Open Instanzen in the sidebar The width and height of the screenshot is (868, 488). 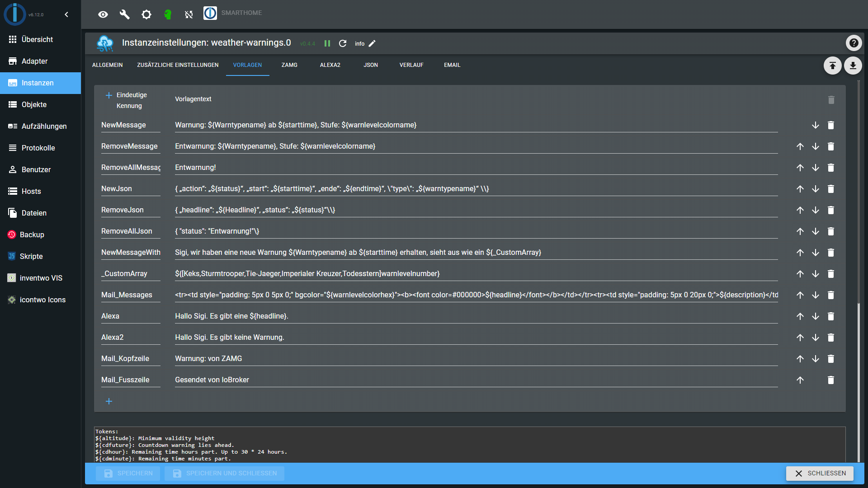coord(41,83)
